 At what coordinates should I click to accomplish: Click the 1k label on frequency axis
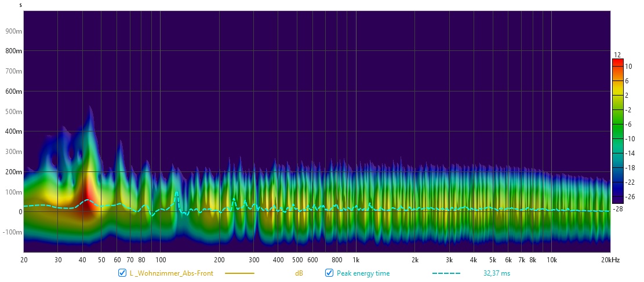356,260
